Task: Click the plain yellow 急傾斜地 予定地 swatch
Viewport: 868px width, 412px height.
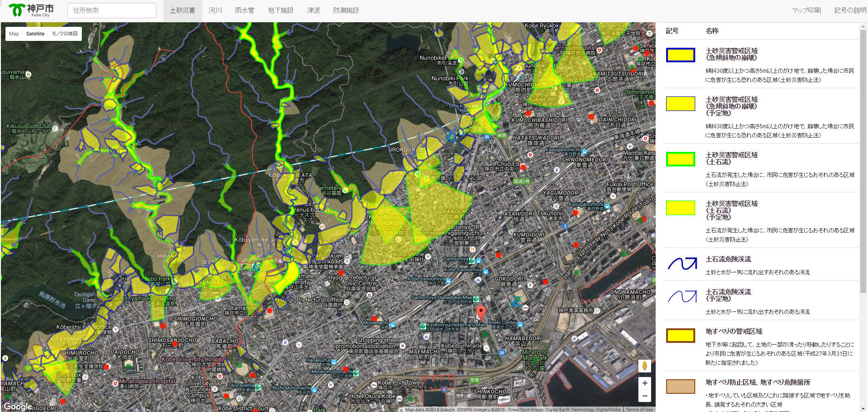Action: (x=680, y=104)
